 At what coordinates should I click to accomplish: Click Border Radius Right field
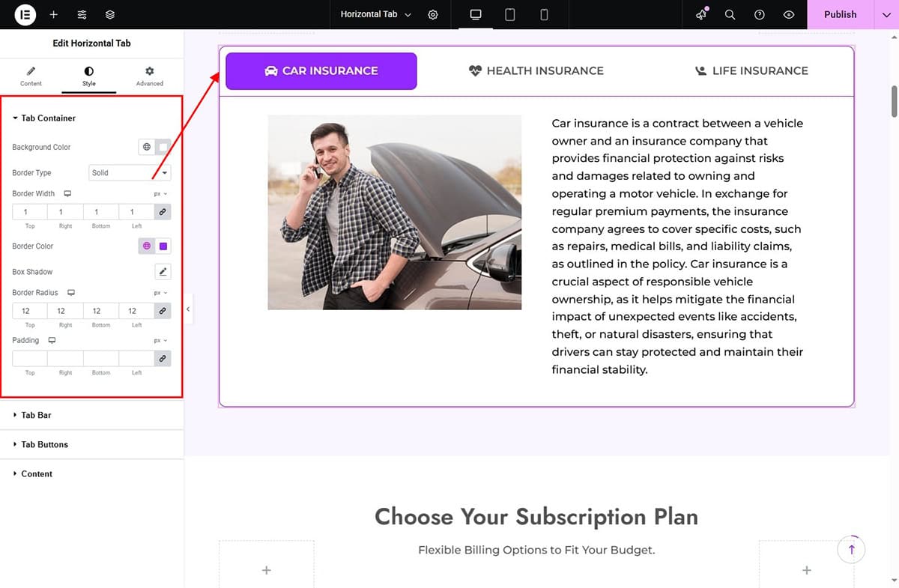click(x=65, y=310)
